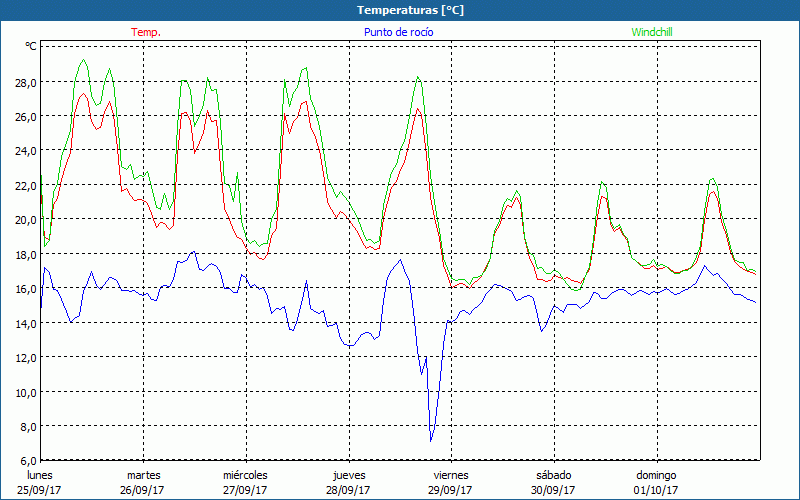The width and height of the screenshot is (800, 500).
Task: Click the 29/09/17 date label
Action: point(450,490)
